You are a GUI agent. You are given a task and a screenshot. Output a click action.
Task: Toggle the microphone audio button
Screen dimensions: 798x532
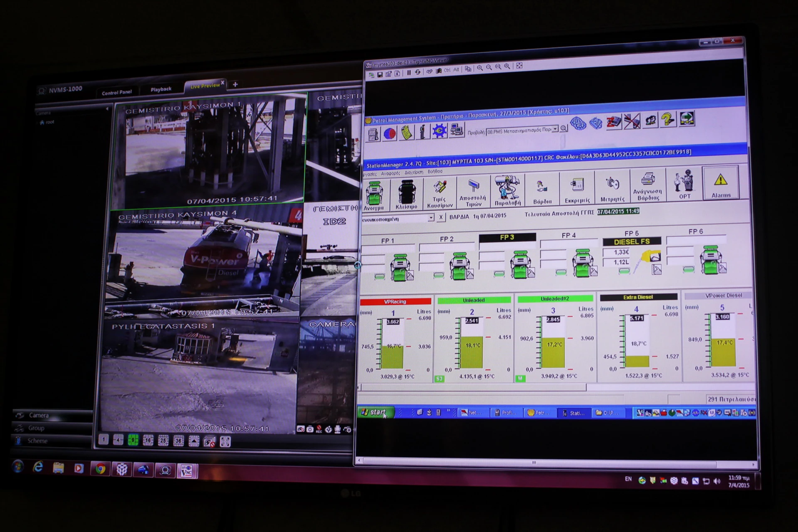click(x=338, y=429)
